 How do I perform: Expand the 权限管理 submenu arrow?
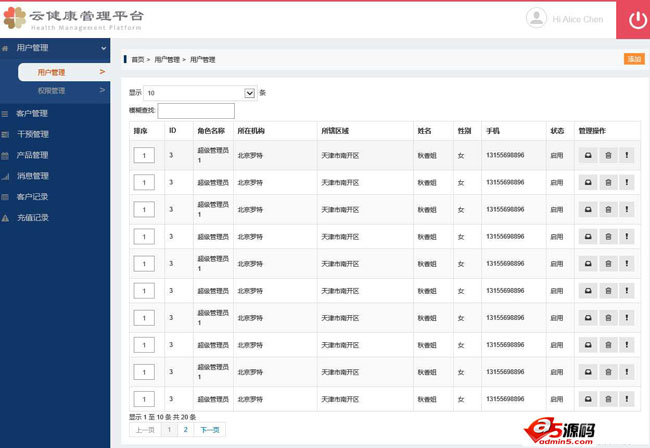101,91
